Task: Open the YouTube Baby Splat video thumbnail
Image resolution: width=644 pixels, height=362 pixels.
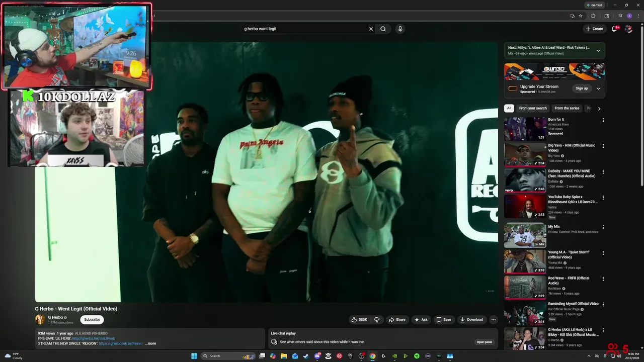Action: click(x=525, y=206)
